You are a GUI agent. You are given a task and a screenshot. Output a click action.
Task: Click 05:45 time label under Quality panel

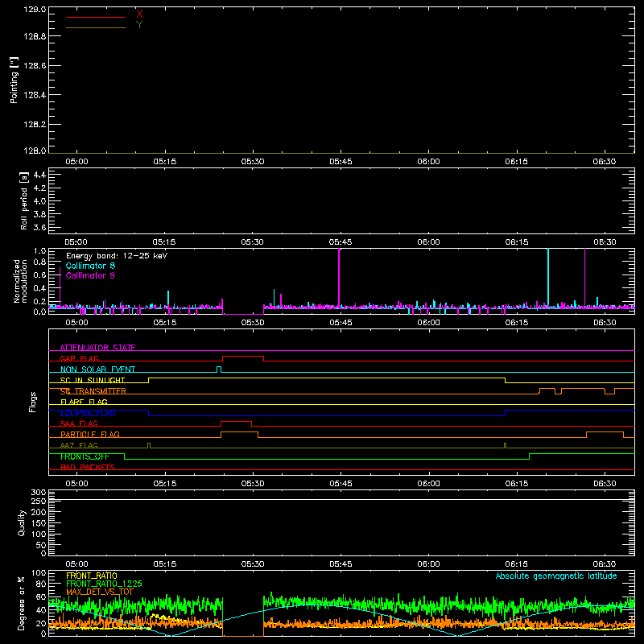pos(341,564)
